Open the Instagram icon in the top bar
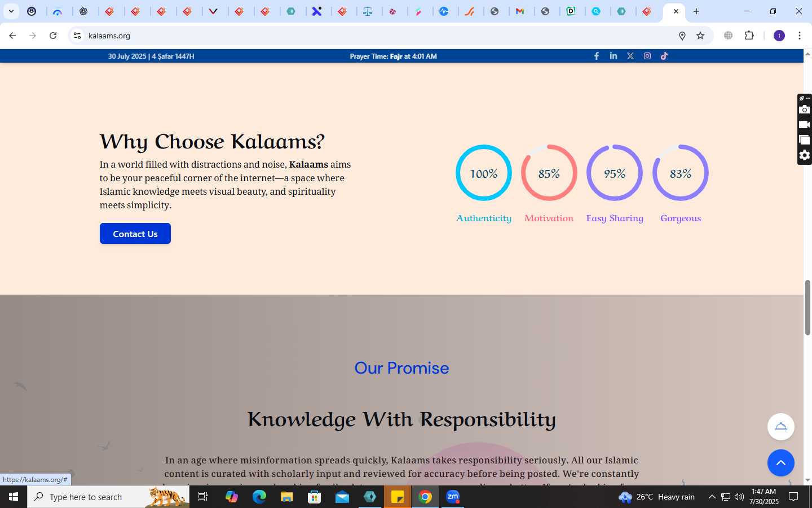This screenshot has width=812, height=508. 647,56
